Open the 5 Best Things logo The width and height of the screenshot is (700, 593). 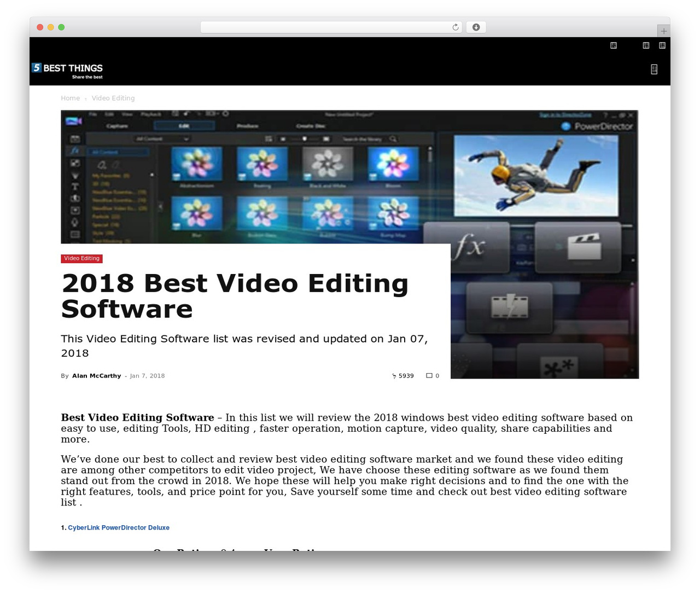67,71
